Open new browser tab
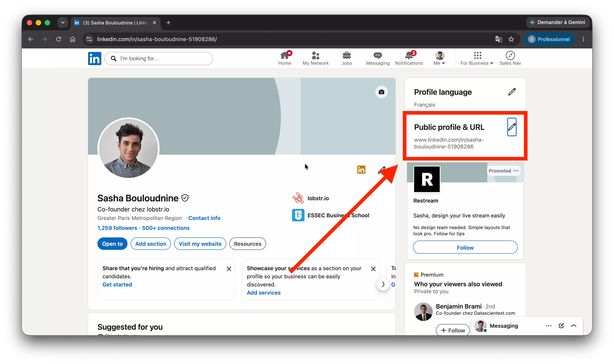The image size is (614, 364). point(168,22)
